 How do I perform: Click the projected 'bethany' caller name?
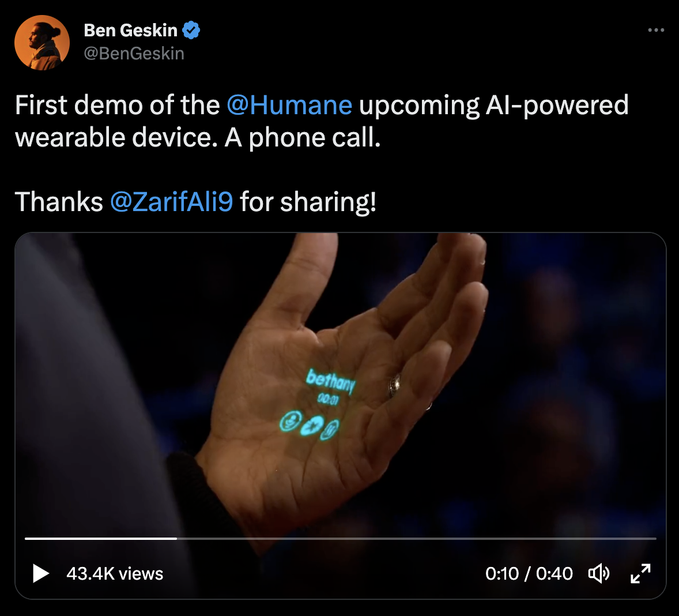pos(331,381)
